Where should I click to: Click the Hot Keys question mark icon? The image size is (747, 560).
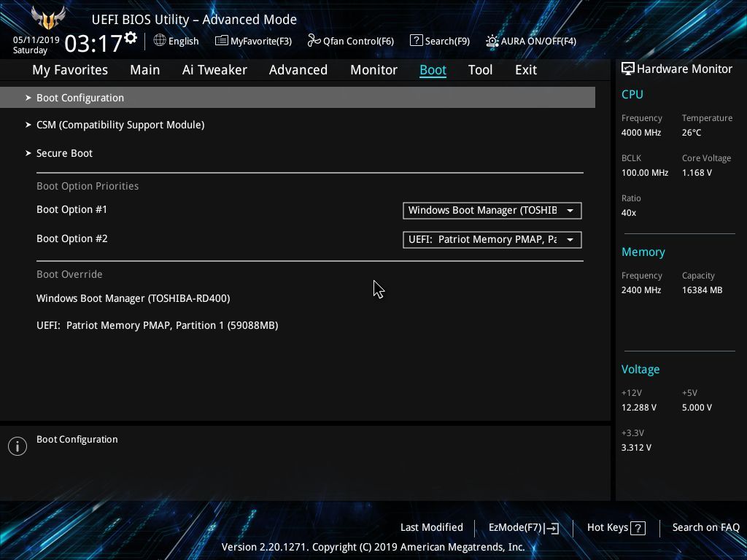[x=638, y=528]
